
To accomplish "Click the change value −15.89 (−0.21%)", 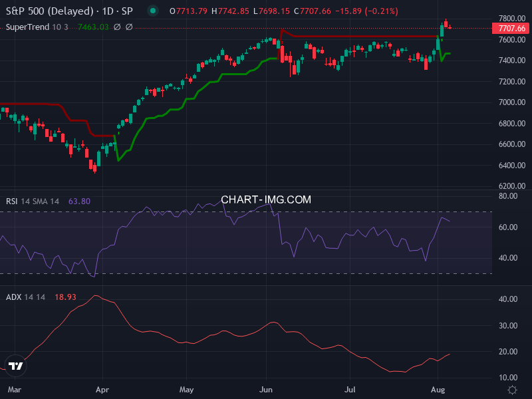I will coord(366,11).
